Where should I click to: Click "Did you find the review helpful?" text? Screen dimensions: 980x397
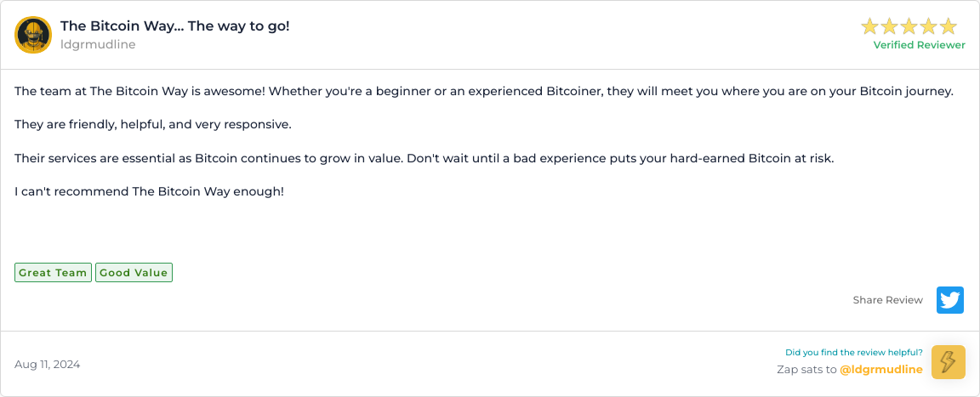[853, 353]
